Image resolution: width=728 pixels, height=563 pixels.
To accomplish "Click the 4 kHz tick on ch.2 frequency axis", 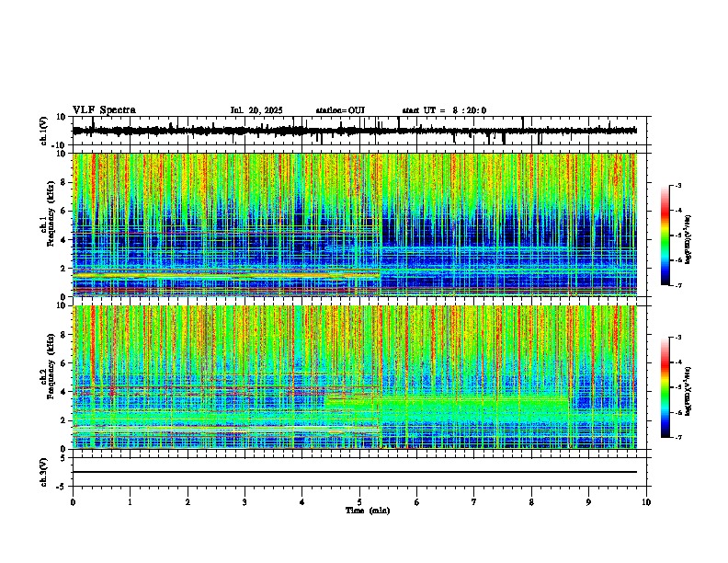I will click(x=64, y=392).
